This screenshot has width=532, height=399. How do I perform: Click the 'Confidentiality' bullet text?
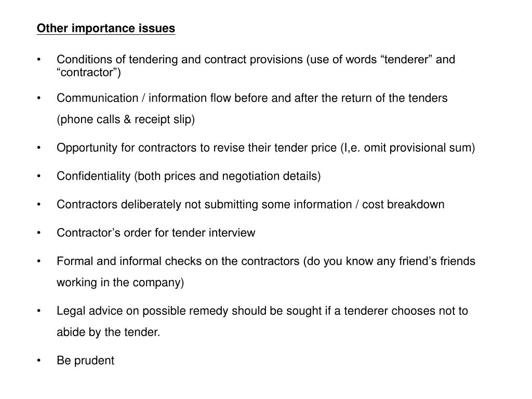189,176
